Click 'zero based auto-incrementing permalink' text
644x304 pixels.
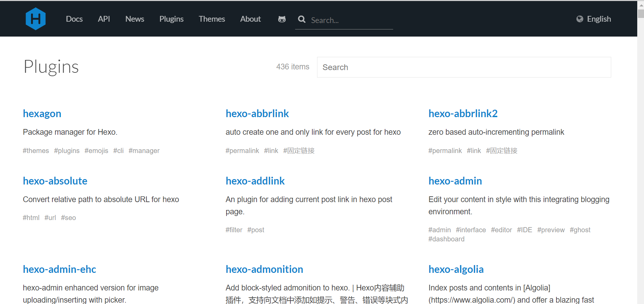pos(496,132)
